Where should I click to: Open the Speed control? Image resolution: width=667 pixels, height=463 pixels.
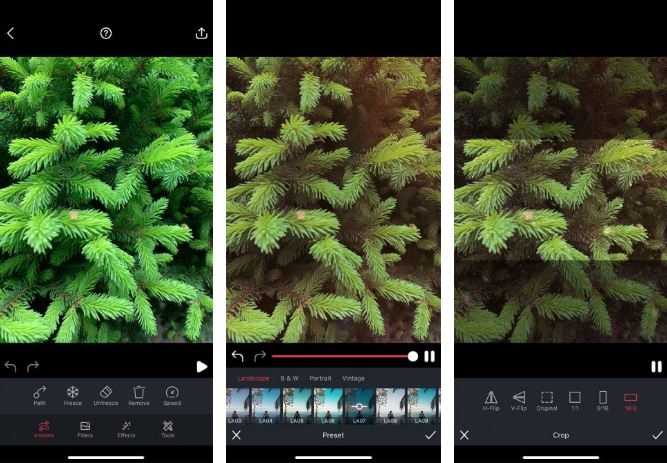pyautogui.click(x=172, y=396)
